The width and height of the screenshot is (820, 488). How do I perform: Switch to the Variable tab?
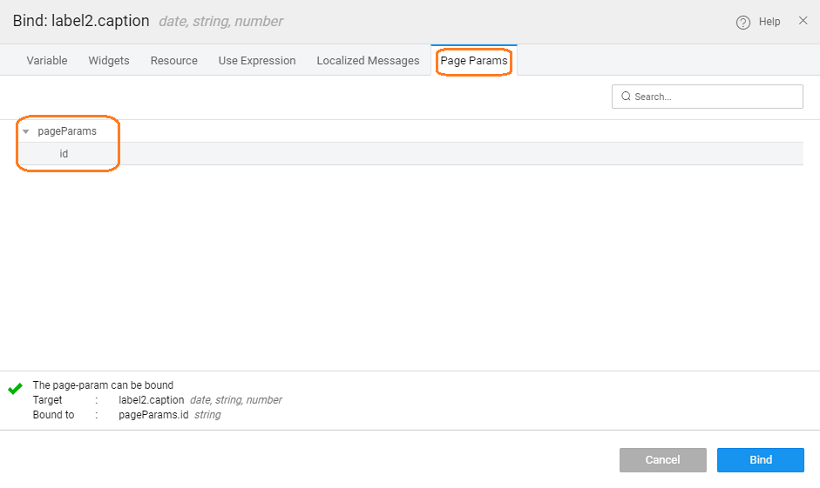(x=47, y=61)
